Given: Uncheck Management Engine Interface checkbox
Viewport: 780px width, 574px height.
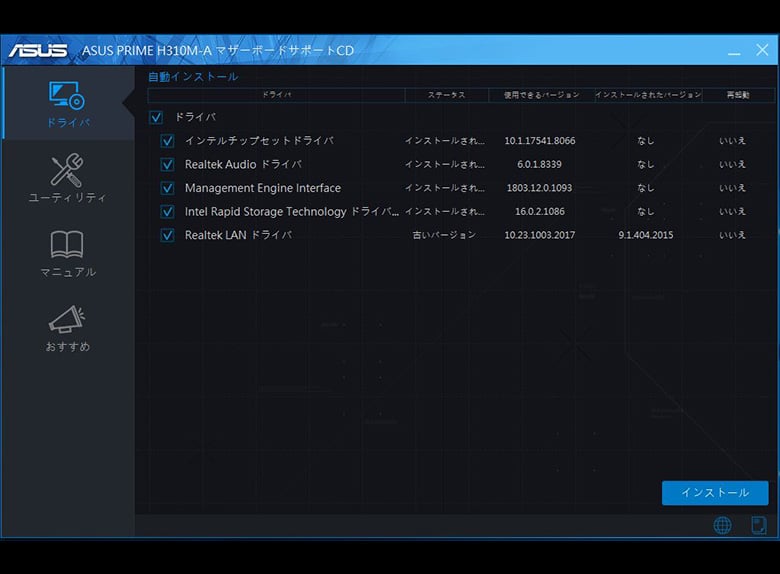Looking at the screenshot, I should [167, 188].
